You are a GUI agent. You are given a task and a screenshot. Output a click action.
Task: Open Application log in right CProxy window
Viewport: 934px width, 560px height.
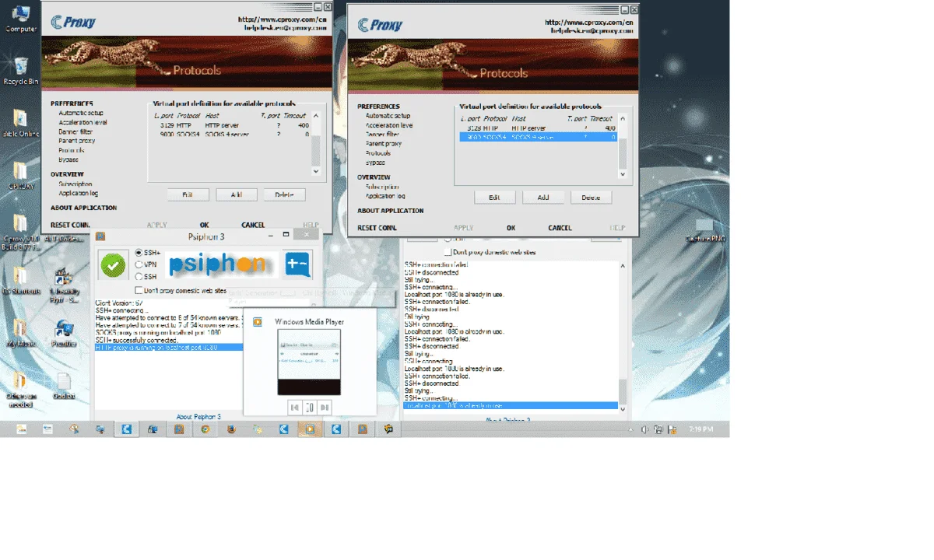tap(385, 197)
